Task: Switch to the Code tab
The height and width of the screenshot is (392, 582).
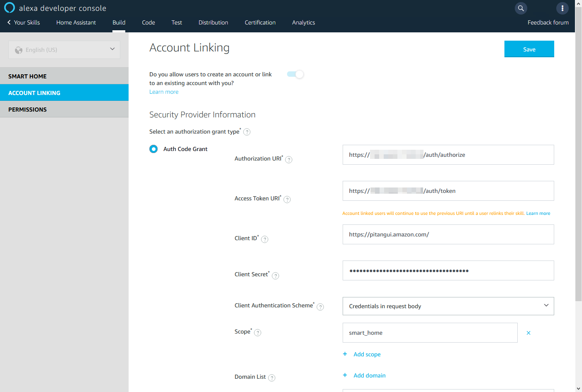Action: pos(149,22)
